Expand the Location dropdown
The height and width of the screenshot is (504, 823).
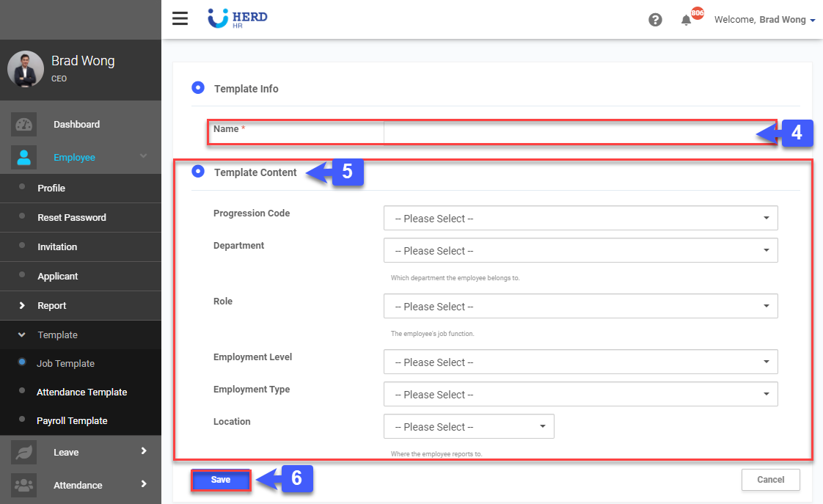[x=469, y=427]
